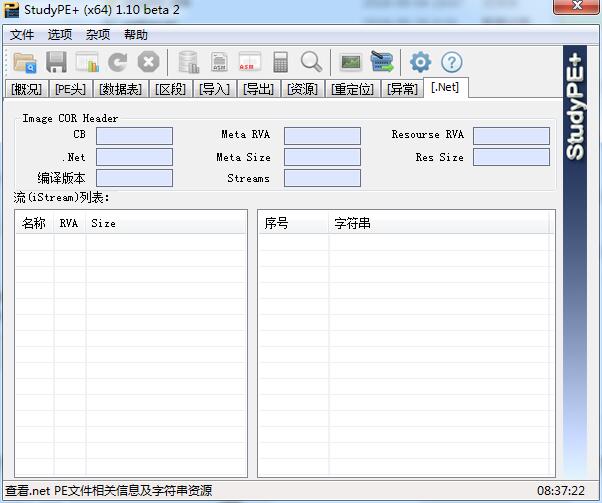Close the StudyPE+ window
This screenshot has width=602, height=503.
(x=576, y=7)
